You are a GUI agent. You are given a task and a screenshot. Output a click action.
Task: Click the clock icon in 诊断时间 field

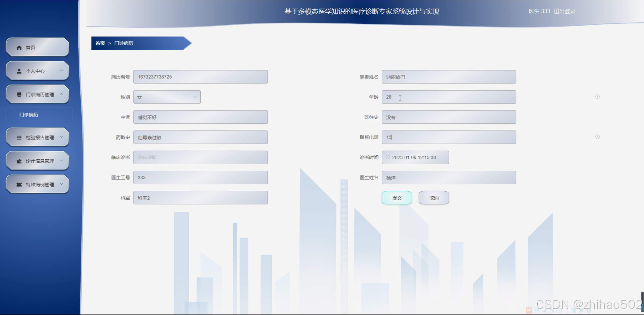point(388,157)
